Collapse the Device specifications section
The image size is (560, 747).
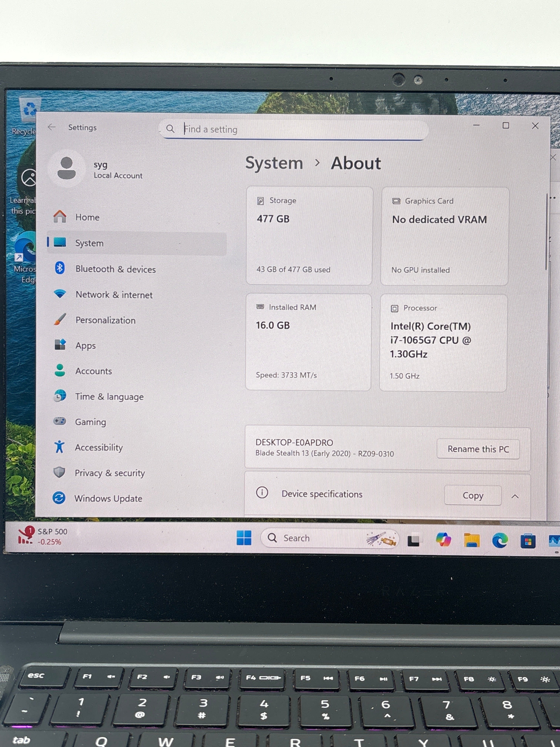515,496
